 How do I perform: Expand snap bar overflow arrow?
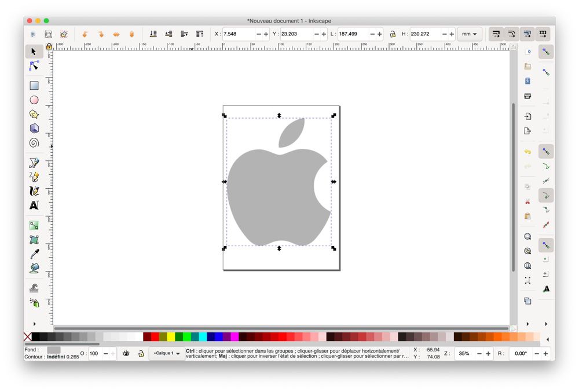(x=546, y=324)
